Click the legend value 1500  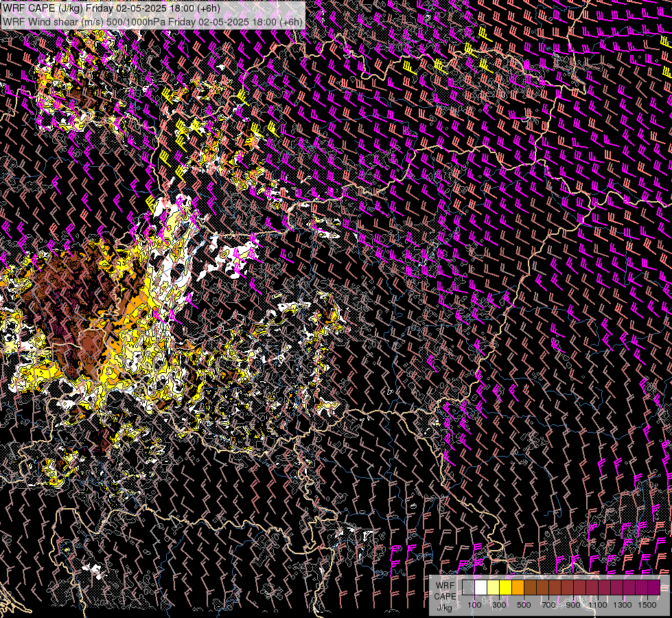coord(647,605)
